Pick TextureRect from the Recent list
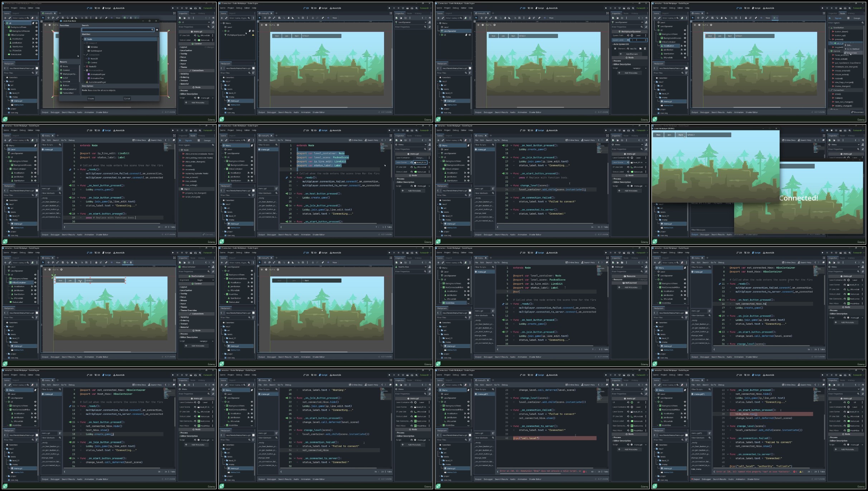This screenshot has width=868, height=491. (68, 93)
